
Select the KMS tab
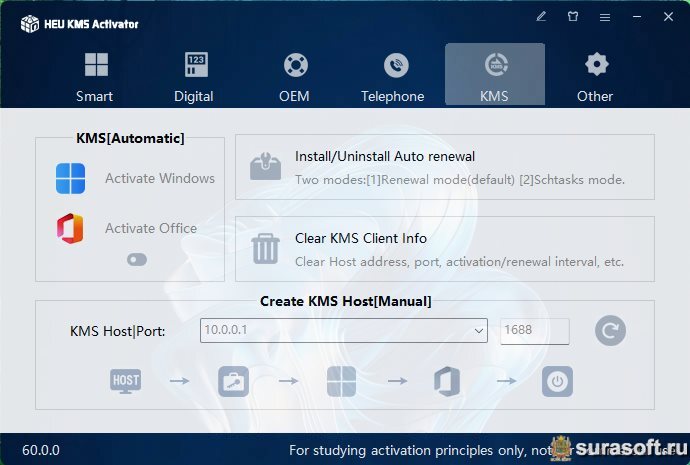[495, 74]
